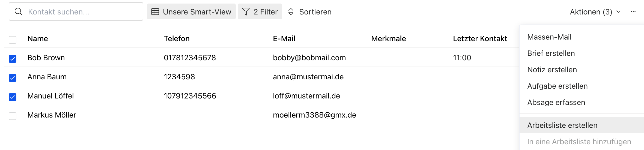
Task: Click the magnifier icon in search field
Action: 18,12
